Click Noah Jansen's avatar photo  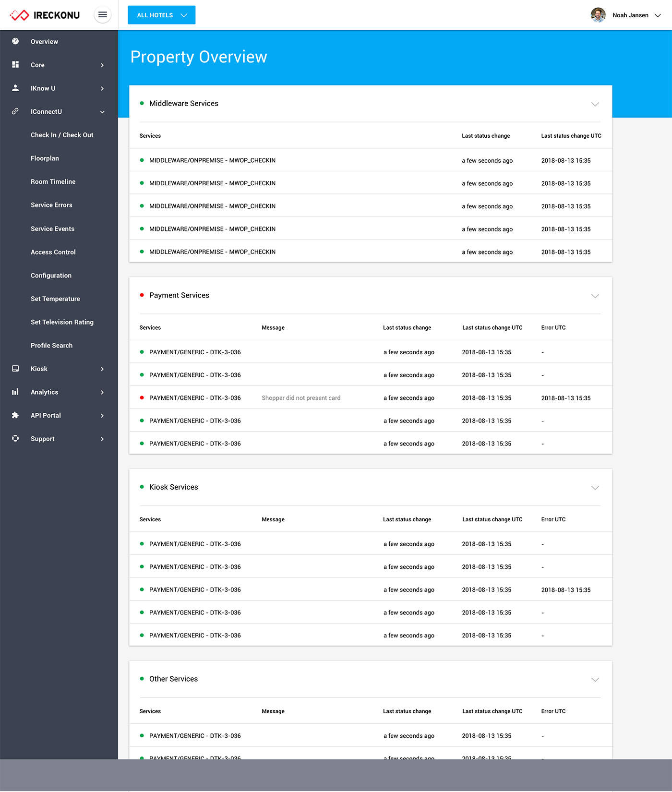[x=598, y=15]
